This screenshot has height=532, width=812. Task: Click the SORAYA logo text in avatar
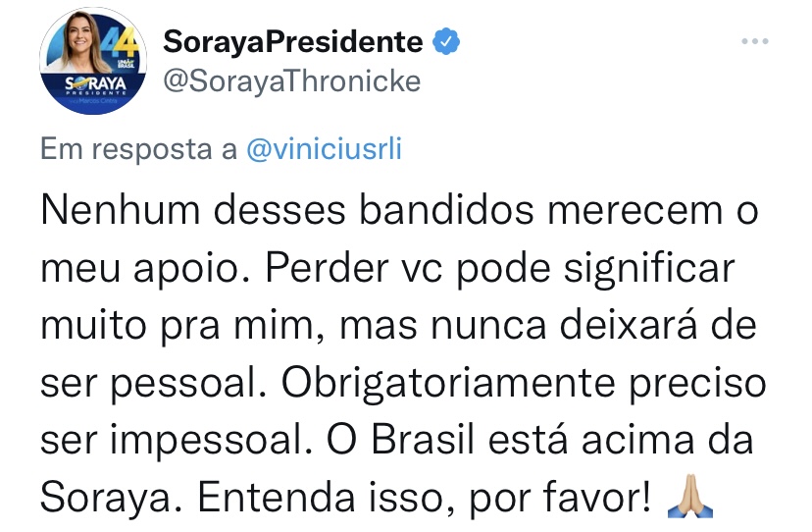[95, 83]
